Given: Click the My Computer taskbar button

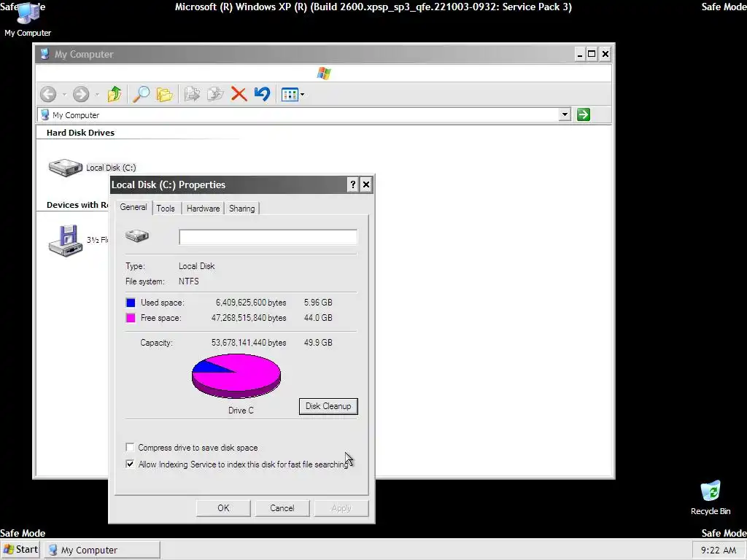Looking at the screenshot, I should (102, 550).
